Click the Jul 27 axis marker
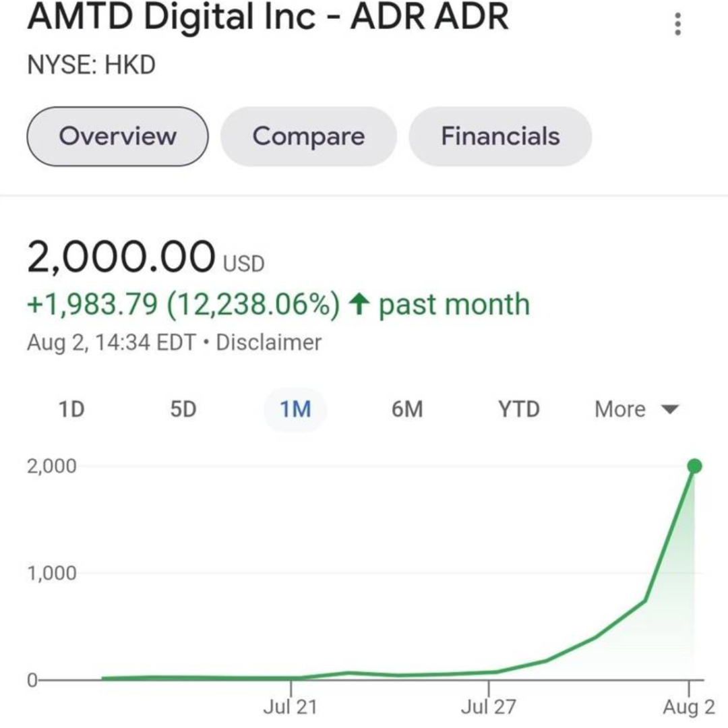The image size is (728, 728). [488, 706]
